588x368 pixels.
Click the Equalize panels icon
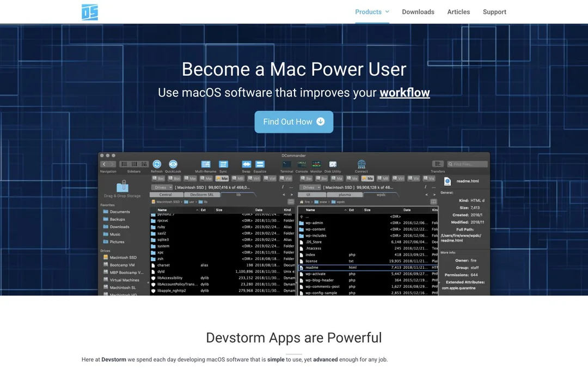pyautogui.click(x=260, y=164)
